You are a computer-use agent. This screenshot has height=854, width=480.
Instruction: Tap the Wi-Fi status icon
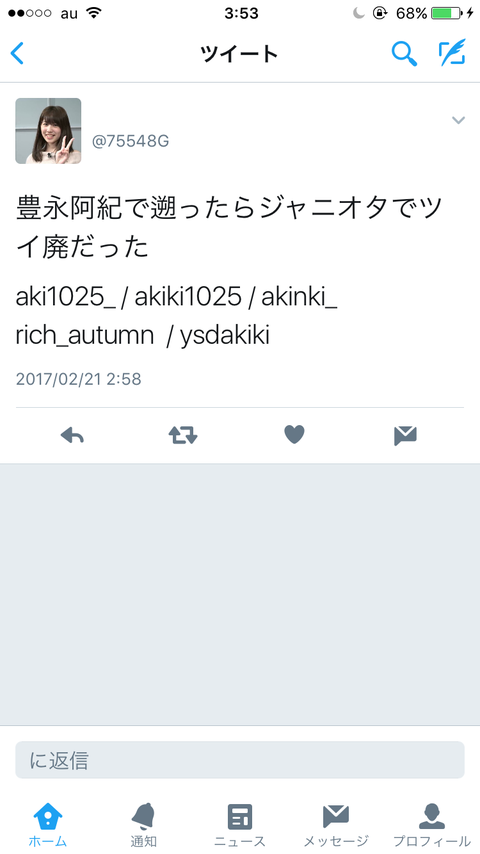pyautogui.click(x=95, y=13)
